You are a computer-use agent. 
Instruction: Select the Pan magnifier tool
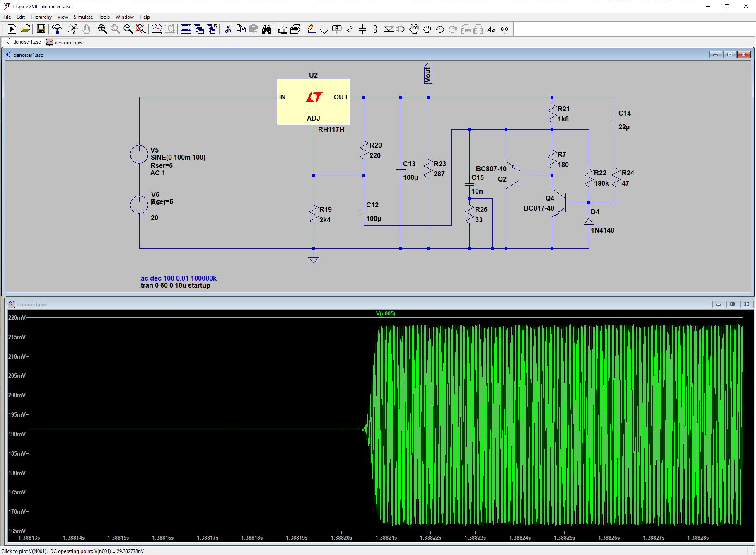click(115, 29)
